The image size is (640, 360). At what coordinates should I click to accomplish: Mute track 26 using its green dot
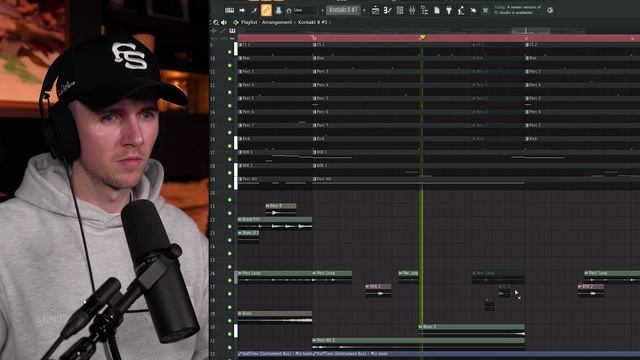click(x=230, y=280)
